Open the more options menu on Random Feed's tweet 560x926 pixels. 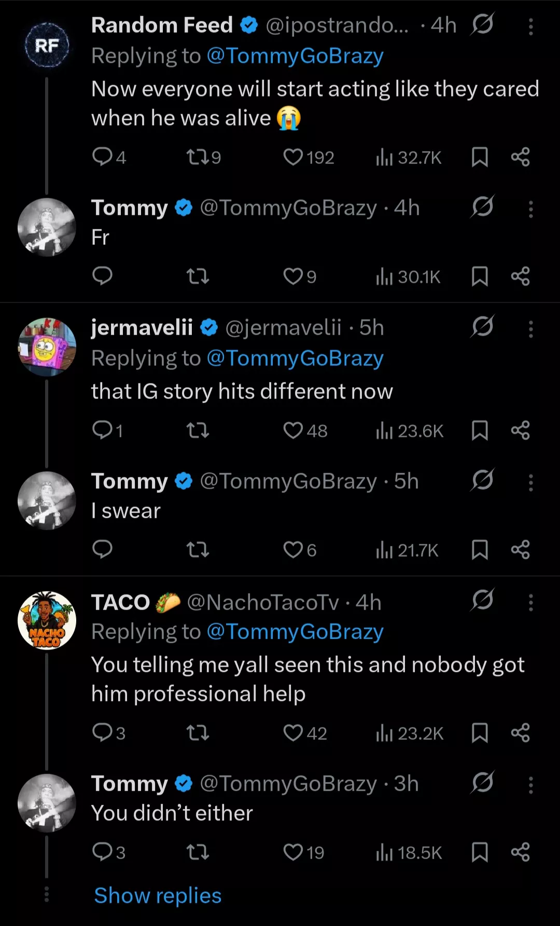tap(530, 26)
